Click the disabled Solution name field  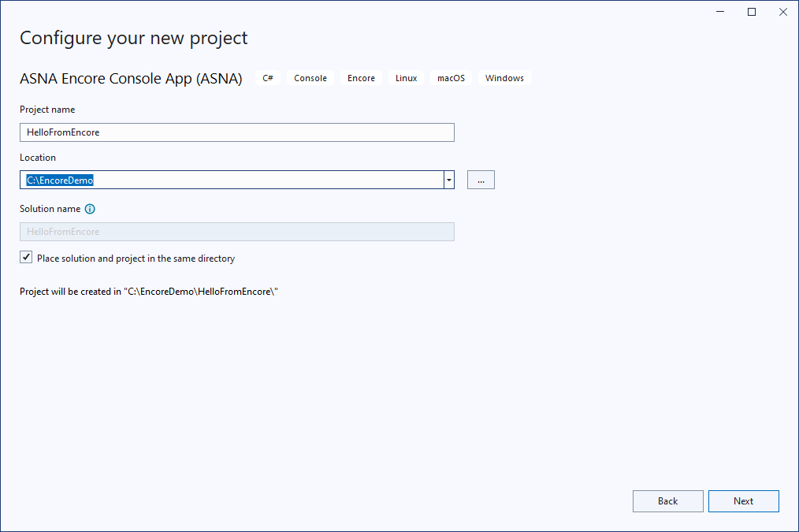[237, 232]
